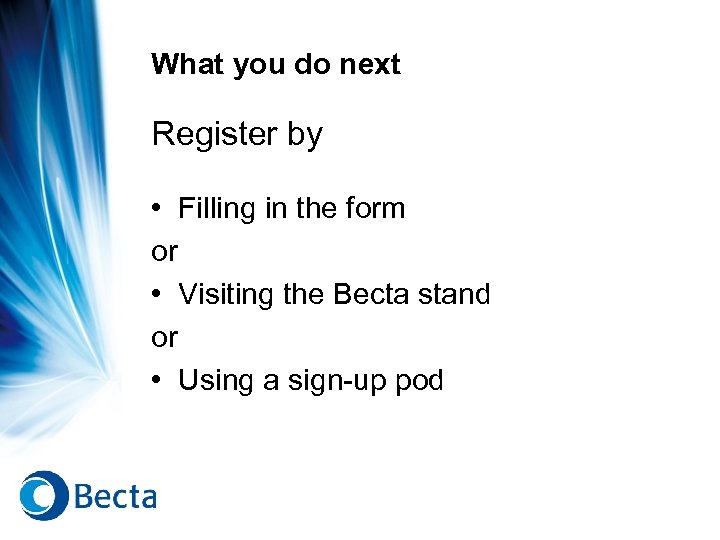The image size is (720, 540).
Task: Click the bullet before 'Filling in the form'
Action: [158, 209]
